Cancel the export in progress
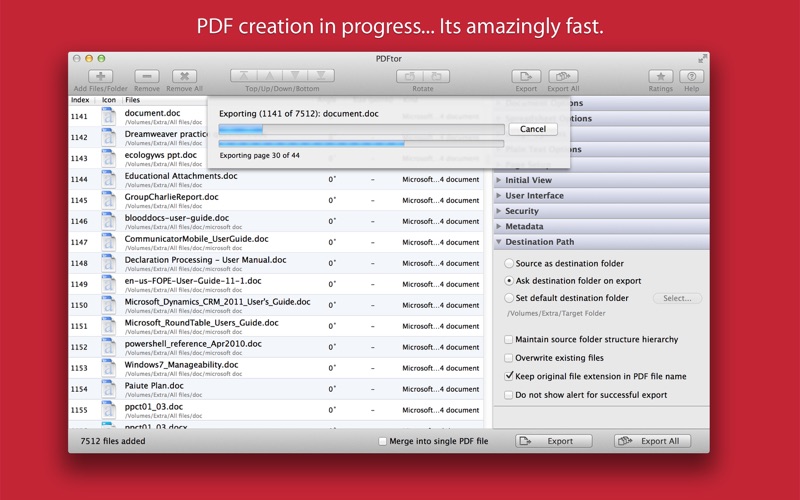Viewport: 800px width, 500px height. coord(533,129)
